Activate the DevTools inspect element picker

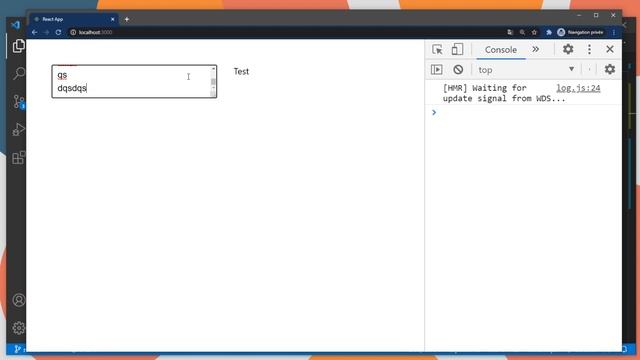[x=437, y=49]
